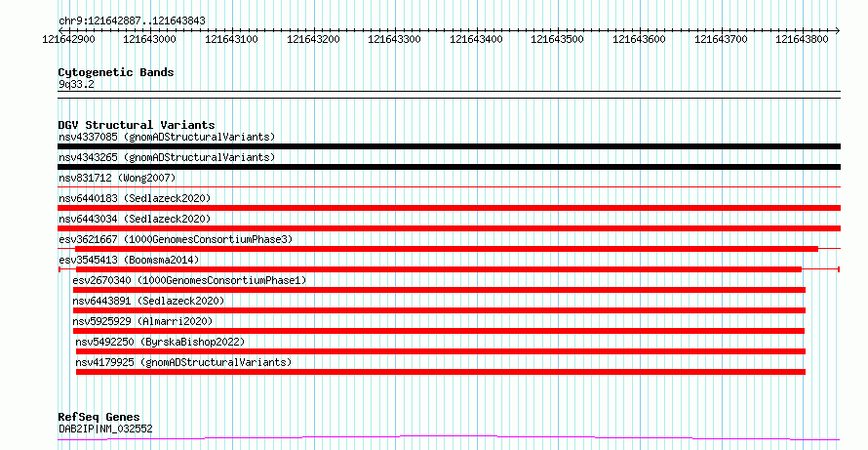The image size is (868, 450).
Task: Click ruler position 121643700
Action: click(x=721, y=39)
